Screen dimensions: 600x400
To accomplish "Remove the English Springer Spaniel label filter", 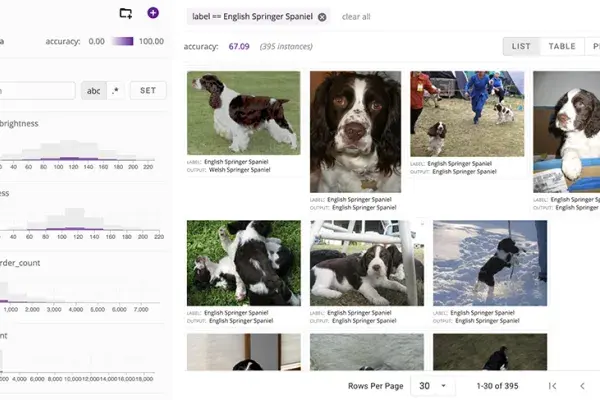I will (322, 17).
